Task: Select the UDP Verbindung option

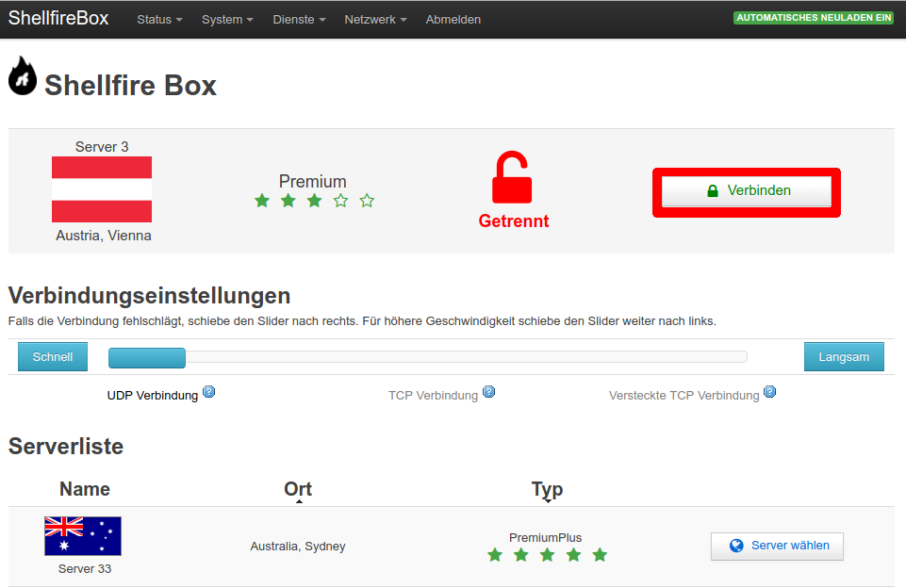Action: tap(153, 396)
